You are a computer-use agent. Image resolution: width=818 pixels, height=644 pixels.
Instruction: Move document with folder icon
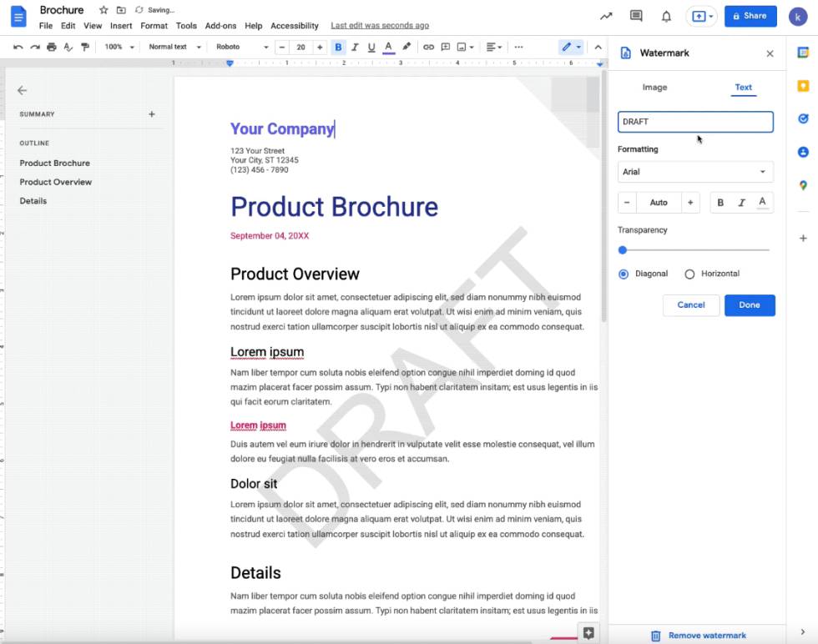[121, 10]
